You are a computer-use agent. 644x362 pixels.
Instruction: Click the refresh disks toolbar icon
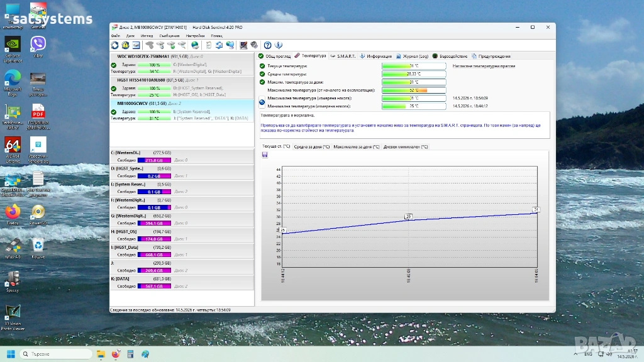pos(115,45)
